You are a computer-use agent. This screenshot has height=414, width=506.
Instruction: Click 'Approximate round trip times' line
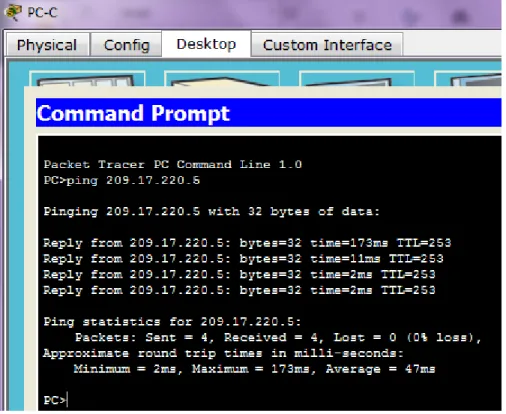click(x=223, y=353)
